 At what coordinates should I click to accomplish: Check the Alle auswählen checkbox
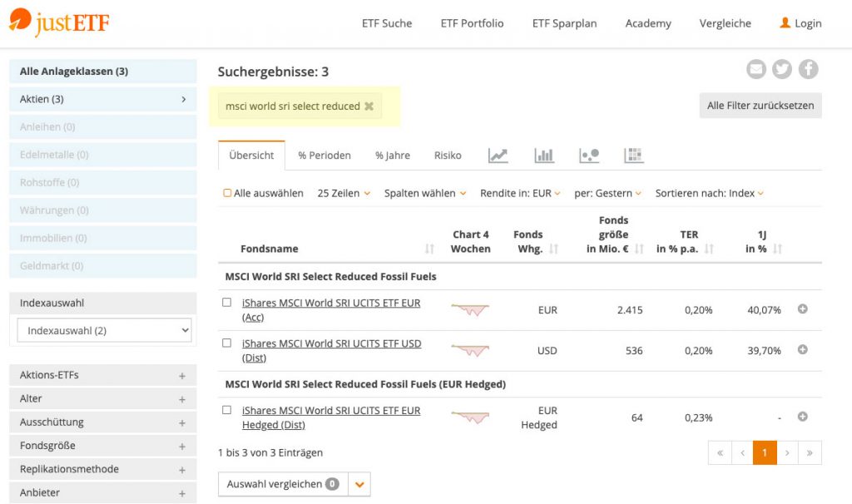(x=227, y=193)
